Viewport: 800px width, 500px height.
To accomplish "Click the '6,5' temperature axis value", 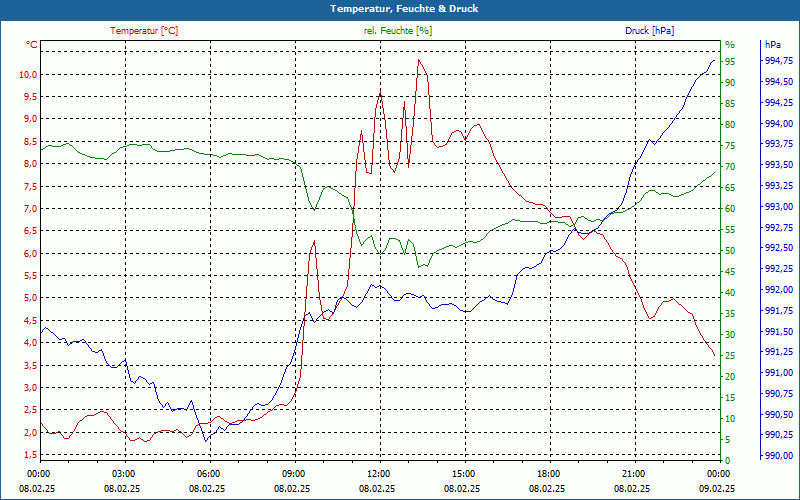I will tap(31, 231).
